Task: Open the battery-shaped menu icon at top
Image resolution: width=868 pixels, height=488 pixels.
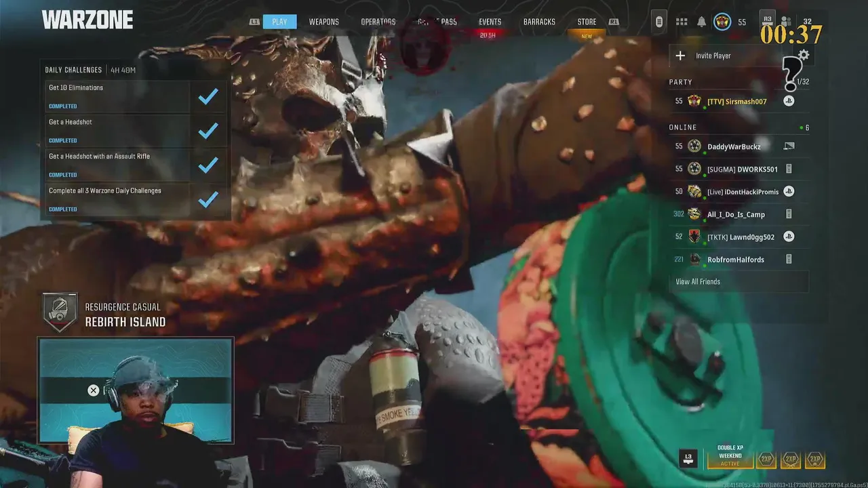Action: [x=658, y=22]
